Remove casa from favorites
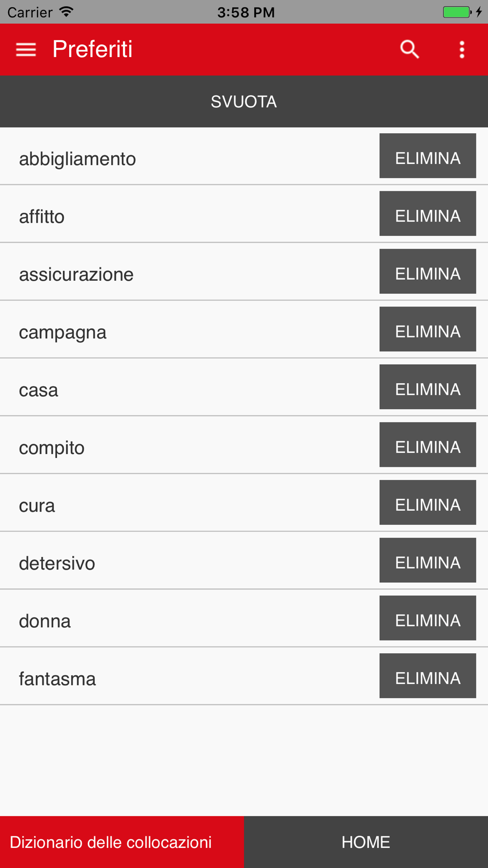488x868 pixels. click(427, 387)
